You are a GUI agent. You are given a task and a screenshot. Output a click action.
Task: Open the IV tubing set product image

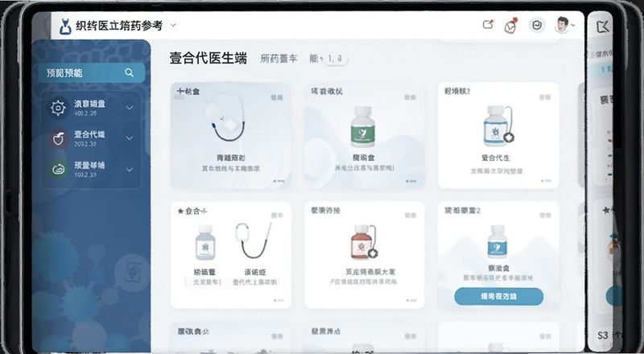coord(226,118)
